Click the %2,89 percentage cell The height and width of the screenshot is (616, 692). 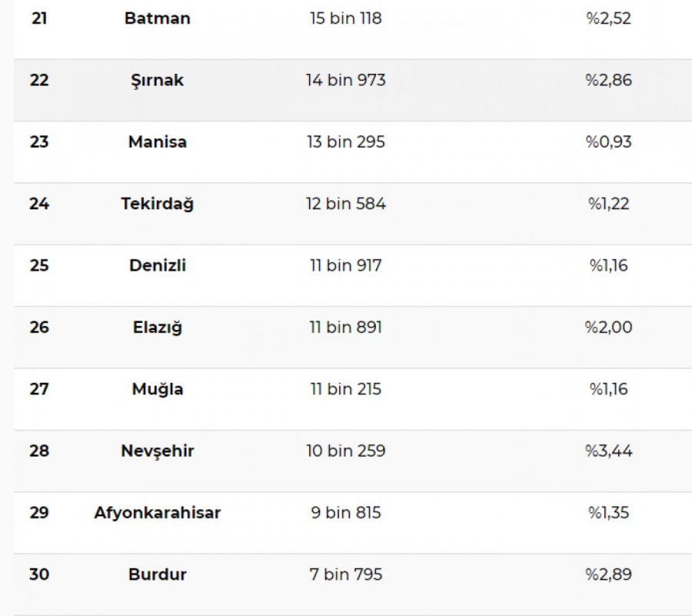point(608,574)
